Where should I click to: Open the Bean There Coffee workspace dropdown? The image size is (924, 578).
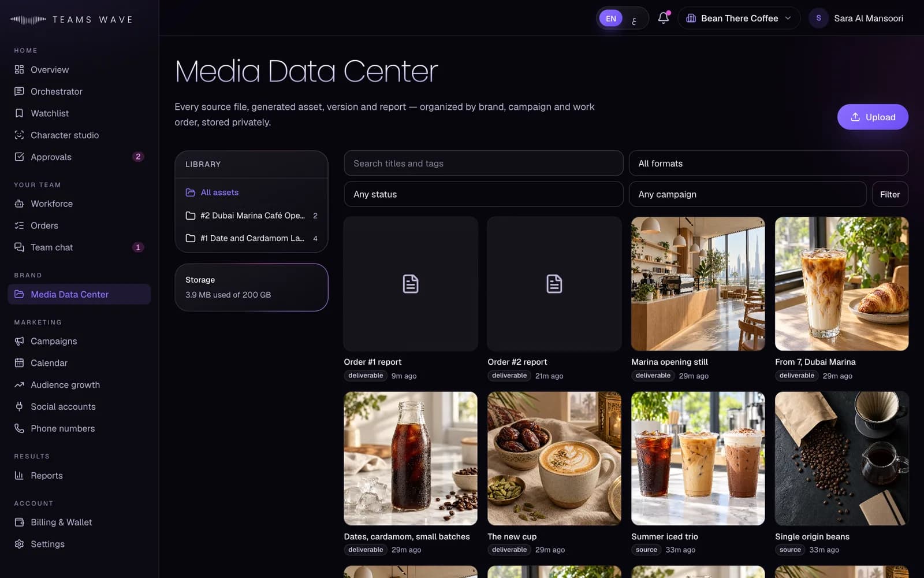coord(739,18)
